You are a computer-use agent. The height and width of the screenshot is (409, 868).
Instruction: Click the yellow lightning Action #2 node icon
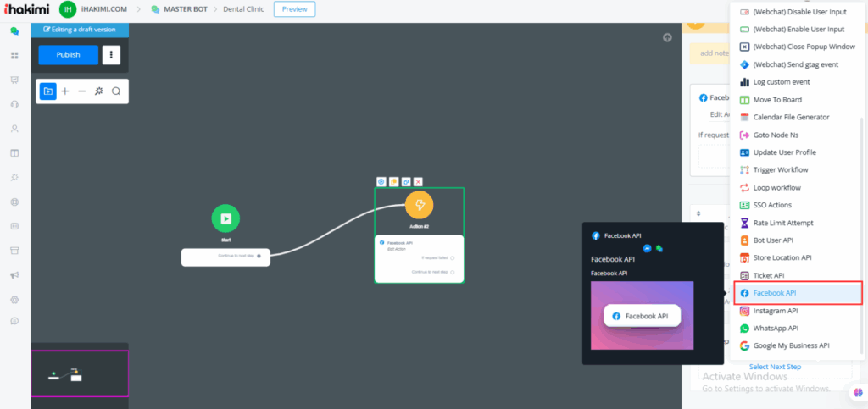click(419, 205)
